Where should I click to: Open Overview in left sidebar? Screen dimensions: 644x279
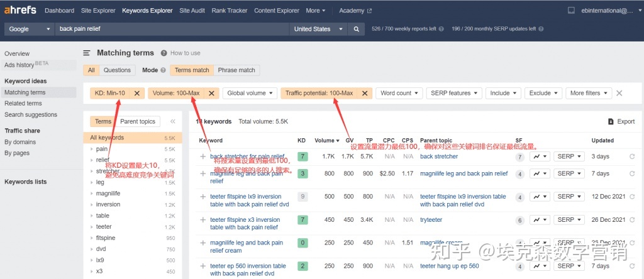[17, 53]
